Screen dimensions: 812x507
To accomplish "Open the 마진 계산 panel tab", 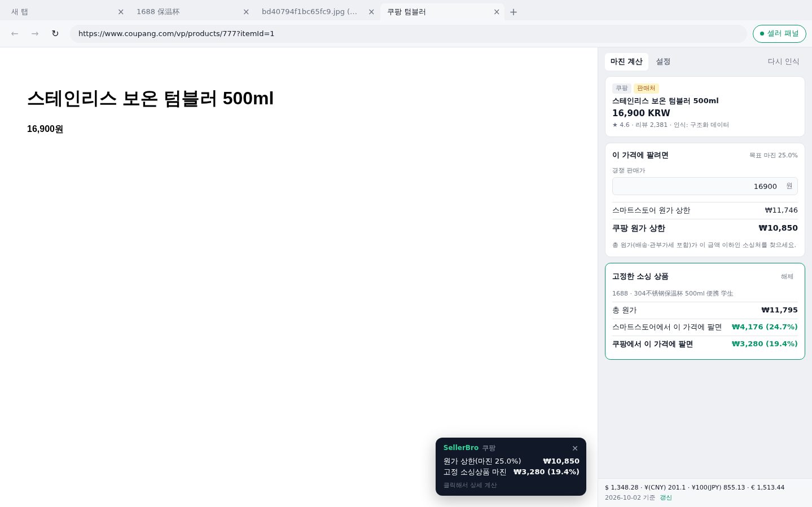I will [626, 61].
